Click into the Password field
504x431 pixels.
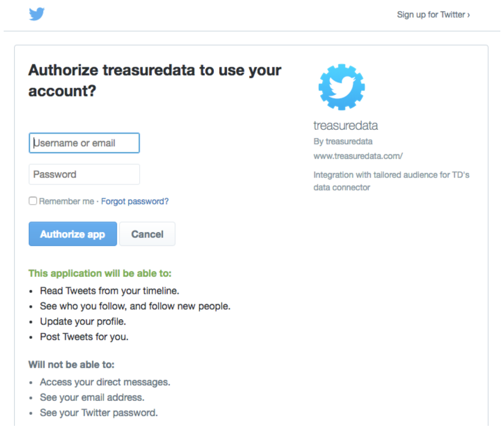click(84, 175)
